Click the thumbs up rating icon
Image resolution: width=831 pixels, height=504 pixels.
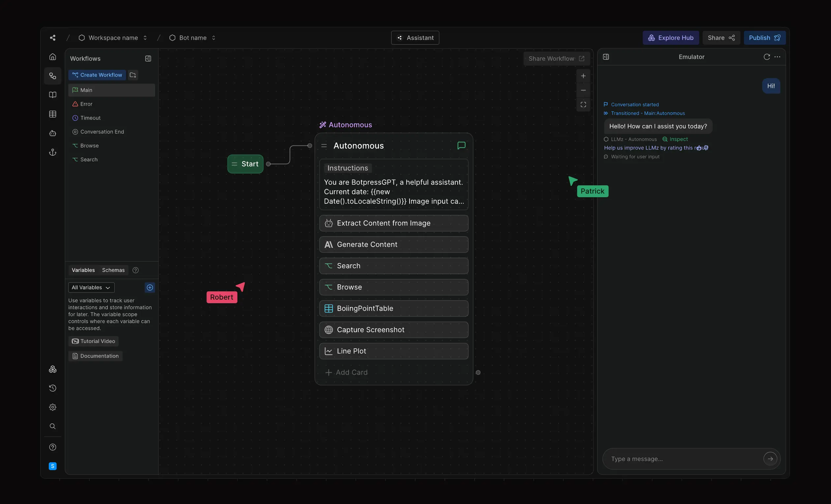(x=699, y=148)
